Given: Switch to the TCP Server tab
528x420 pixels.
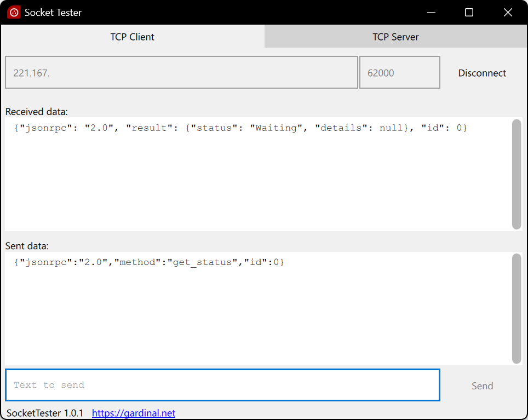Looking at the screenshot, I should (395, 37).
